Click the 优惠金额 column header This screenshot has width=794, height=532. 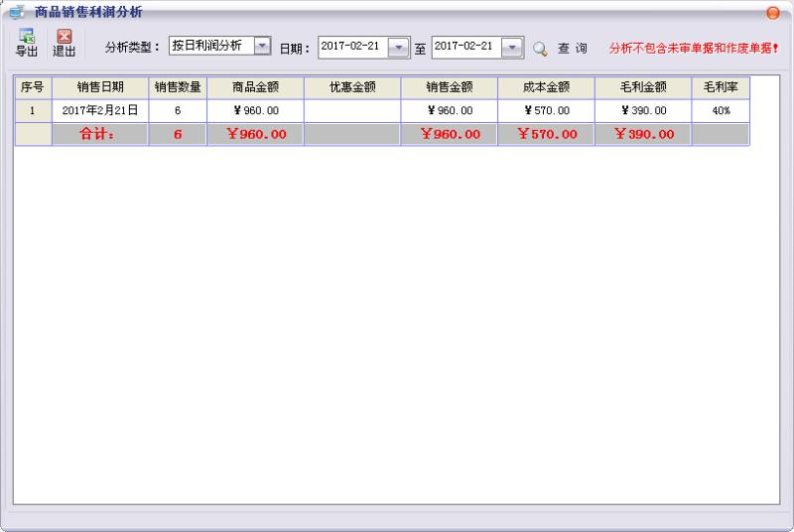(x=352, y=87)
